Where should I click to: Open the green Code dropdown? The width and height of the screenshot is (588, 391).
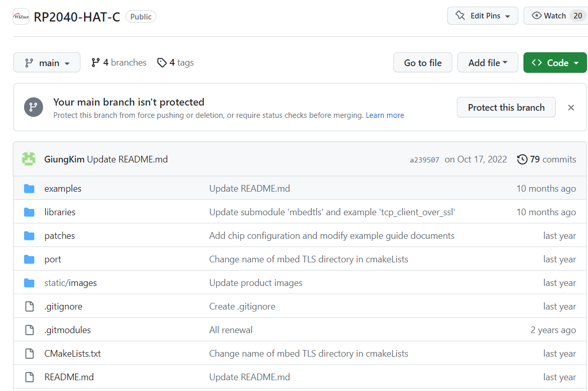(x=555, y=63)
